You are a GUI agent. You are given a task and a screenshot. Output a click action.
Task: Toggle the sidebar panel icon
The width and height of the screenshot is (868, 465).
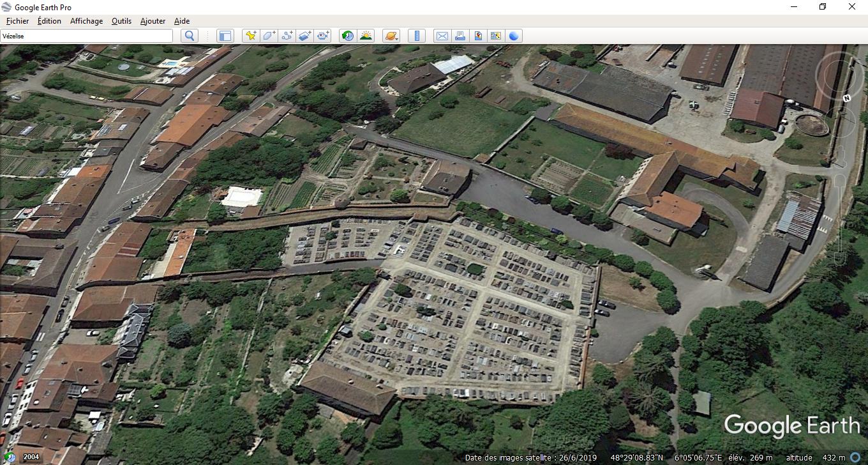225,36
